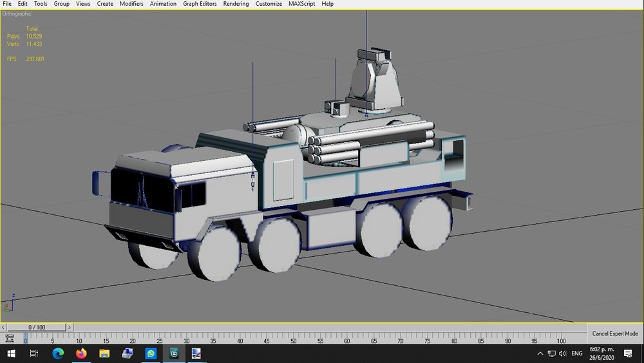Click frame 50 on the timeline ruler
The image size is (644, 363).
click(293, 339)
